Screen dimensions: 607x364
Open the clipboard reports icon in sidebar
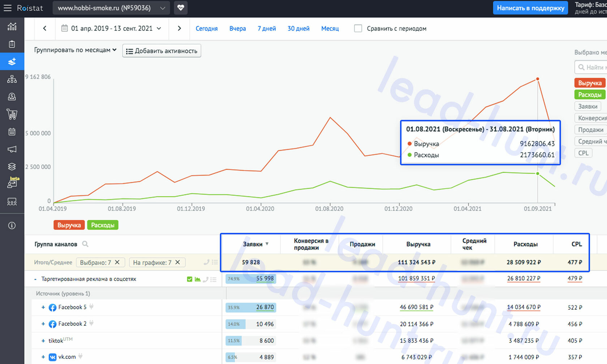(12, 44)
